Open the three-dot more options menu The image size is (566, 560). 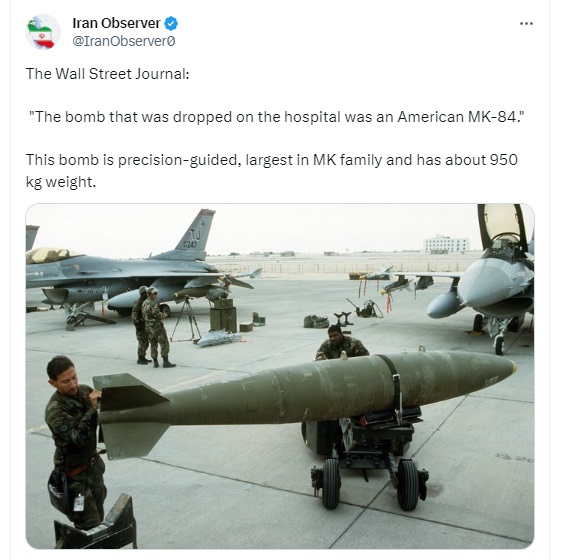526,23
